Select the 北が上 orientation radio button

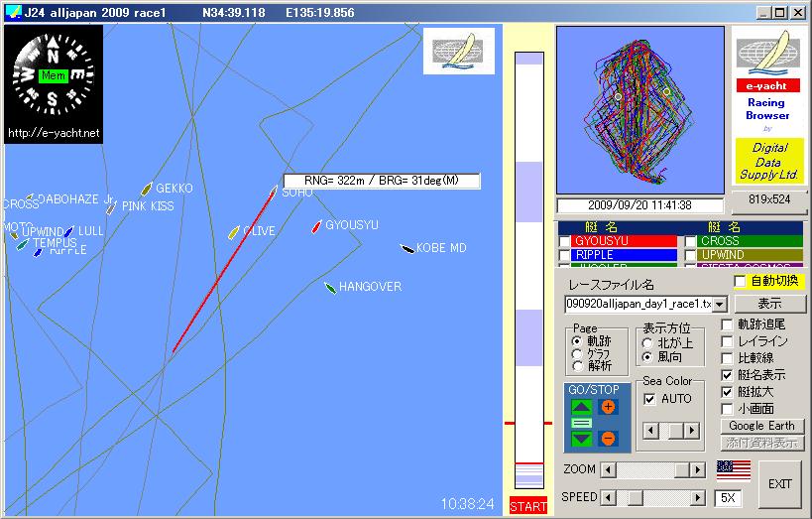pos(647,343)
